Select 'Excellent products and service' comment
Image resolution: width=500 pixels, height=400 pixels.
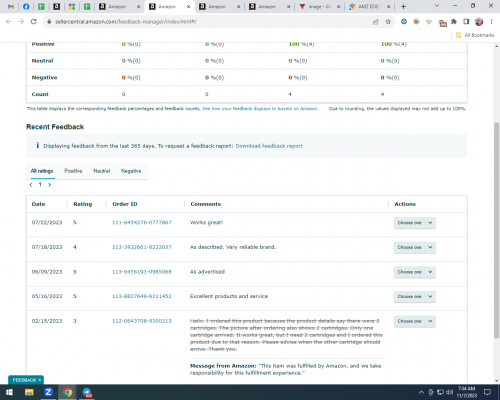tap(229, 296)
